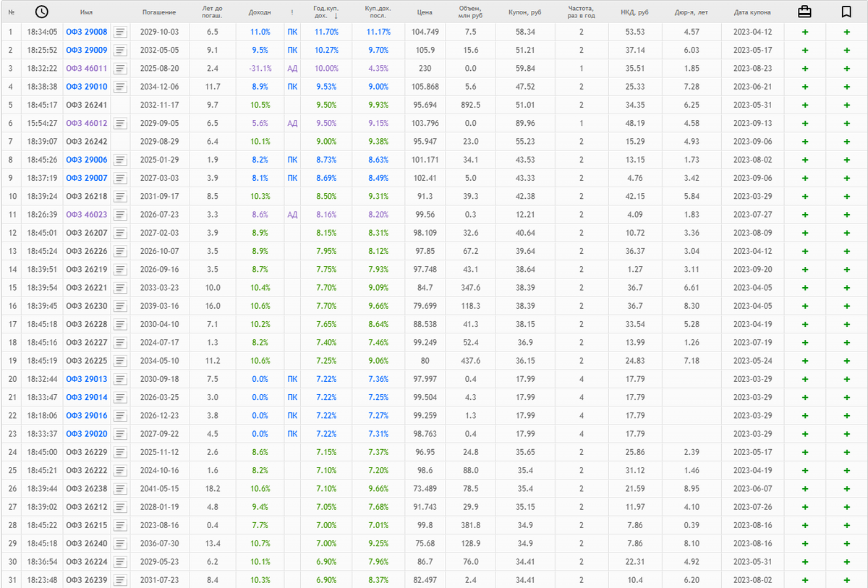Click the exclamation mark column header

[x=292, y=12]
